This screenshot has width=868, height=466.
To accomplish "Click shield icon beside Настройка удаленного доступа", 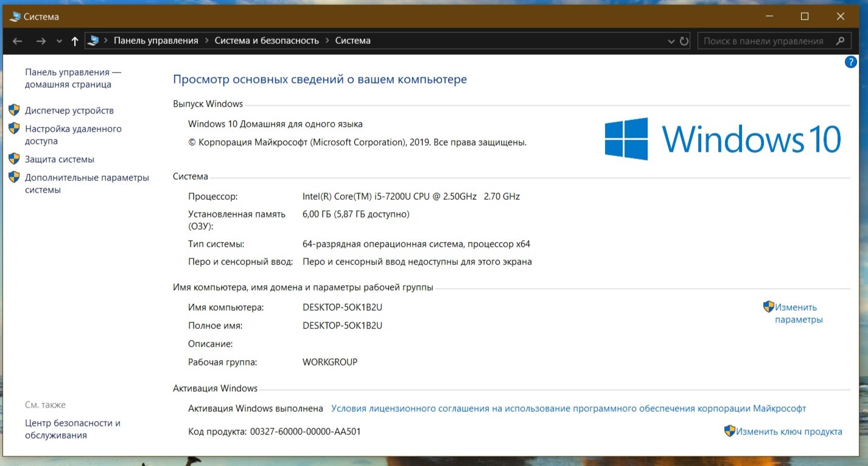I will [14, 129].
